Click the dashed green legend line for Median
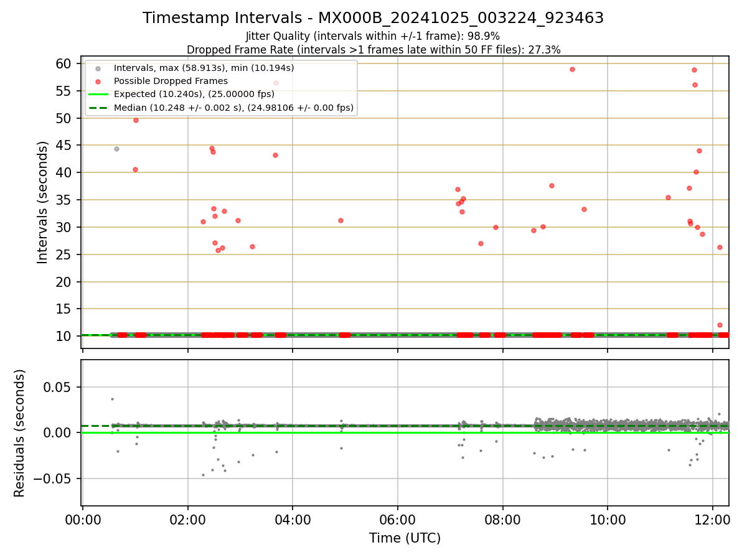 click(x=98, y=108)
